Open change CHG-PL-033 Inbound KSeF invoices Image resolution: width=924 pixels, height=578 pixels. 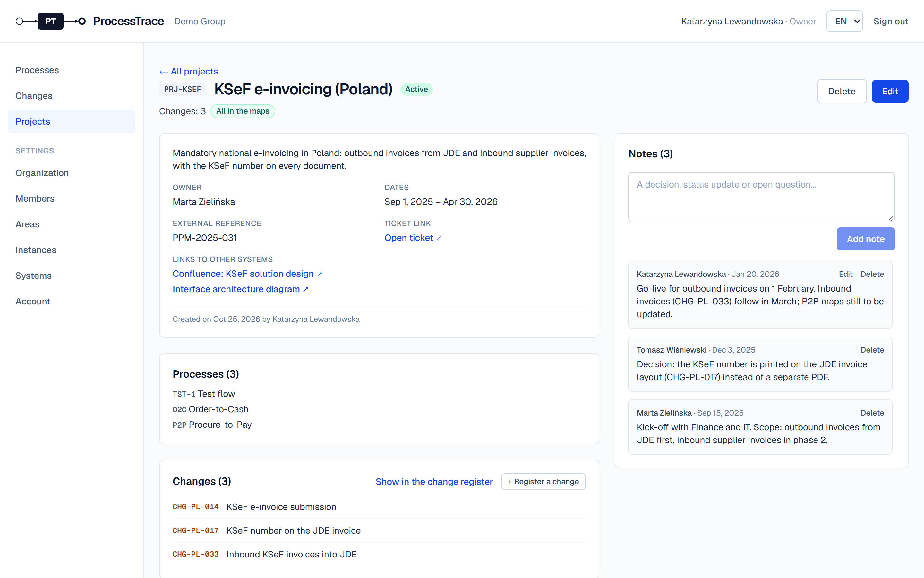[x=379, y=554]
